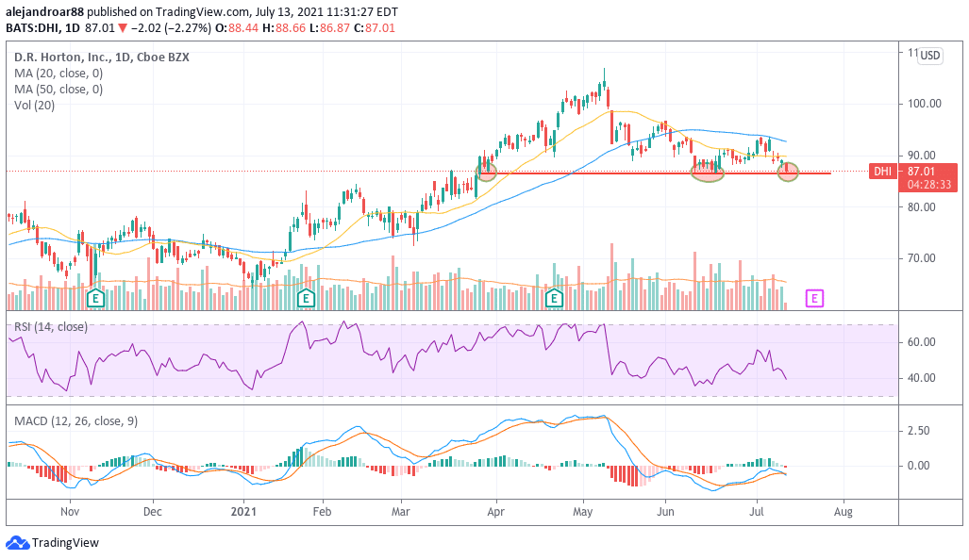The width and height of the screenshot is (969, 560).
Task: Click the MACD 2.50 axis label
Action: click(x=918, y=430)
